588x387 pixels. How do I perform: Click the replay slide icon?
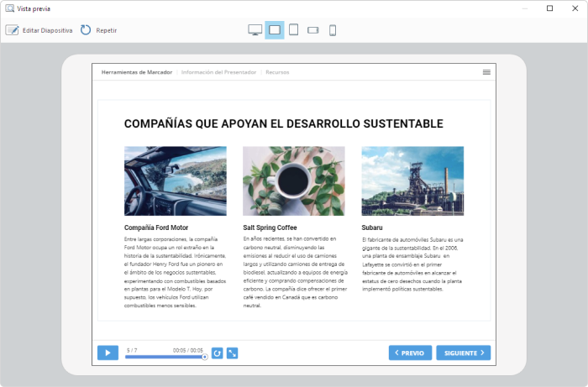click(217, 353)
